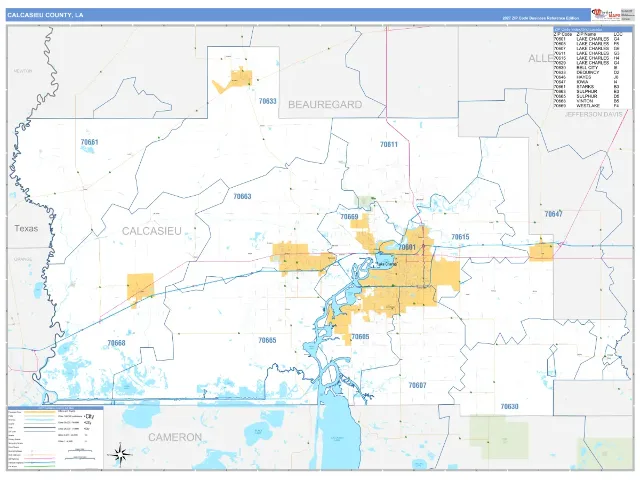Click the CAMERON county name label
Image resolution: width=640 pixels, height=480 pixels.
175,438
